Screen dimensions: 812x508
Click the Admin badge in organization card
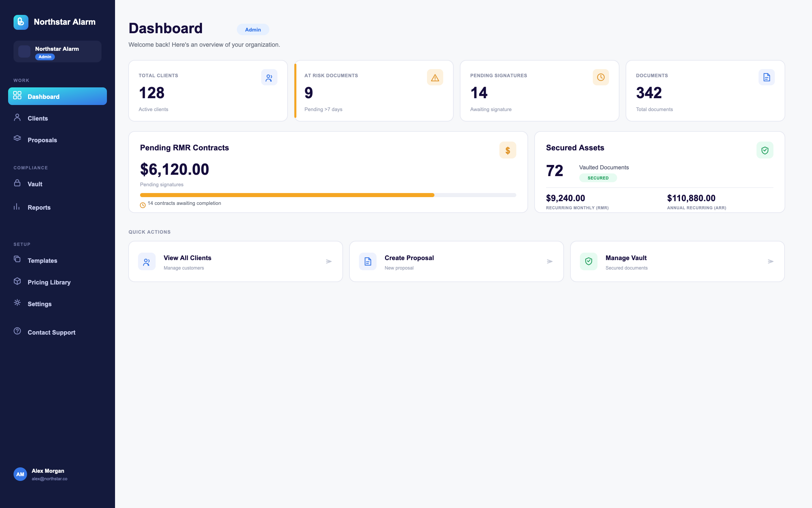[45, 57]
